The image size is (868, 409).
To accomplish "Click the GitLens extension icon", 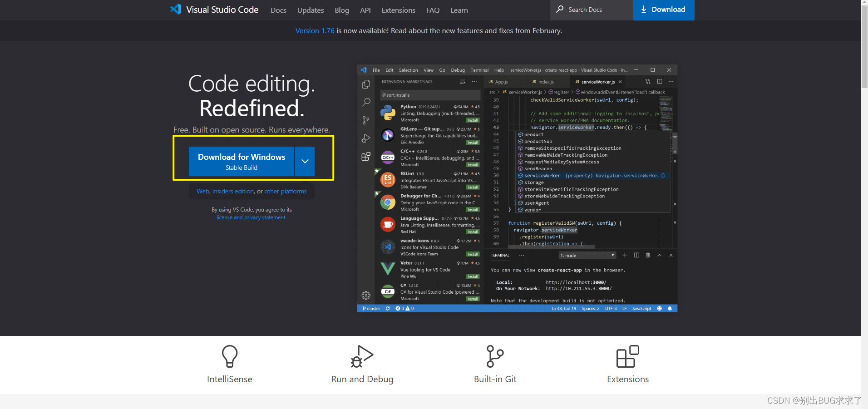I will [388, 135].
